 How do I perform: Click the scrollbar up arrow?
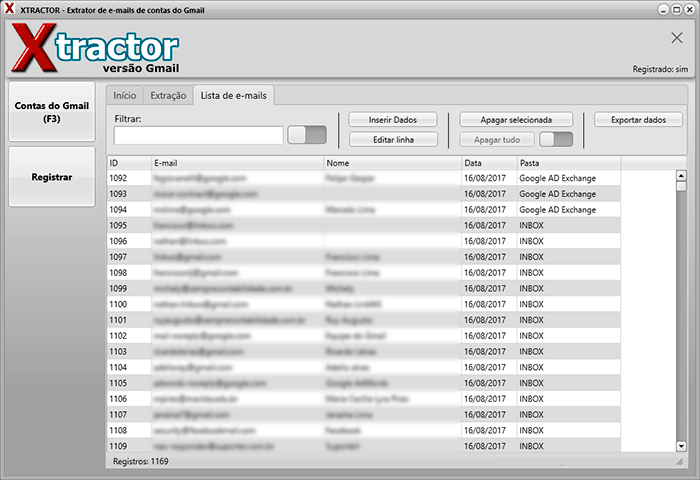(x=681, y=175)
